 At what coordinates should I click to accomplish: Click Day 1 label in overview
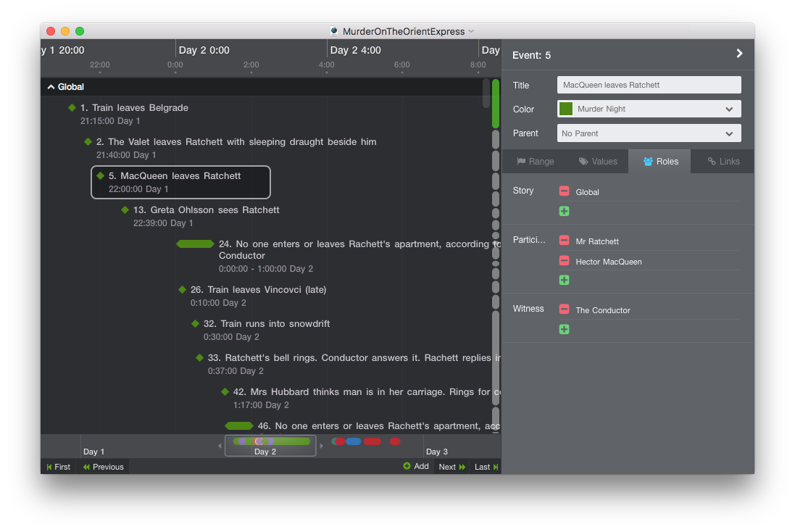[x=93, y=452]
